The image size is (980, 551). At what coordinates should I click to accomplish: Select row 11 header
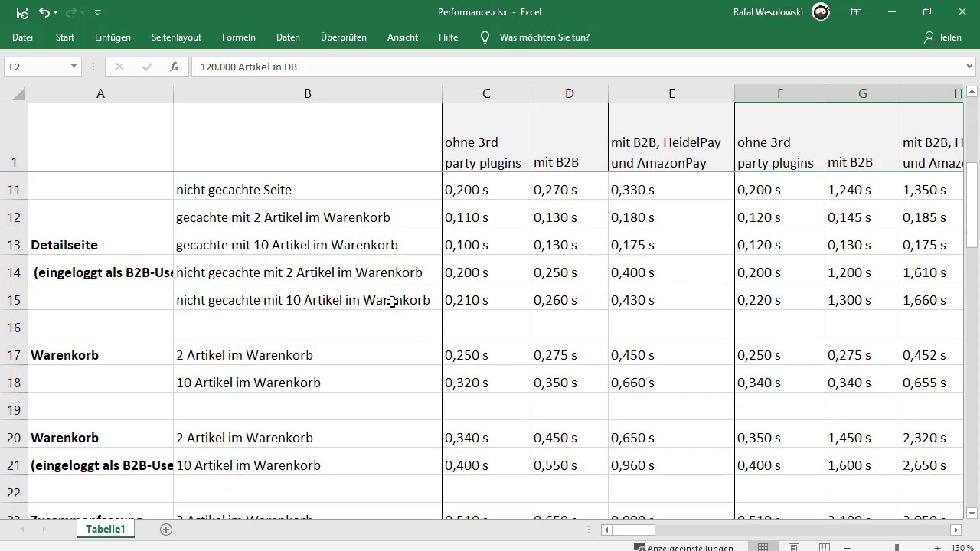pyautogui.click(x=14, y=190)
